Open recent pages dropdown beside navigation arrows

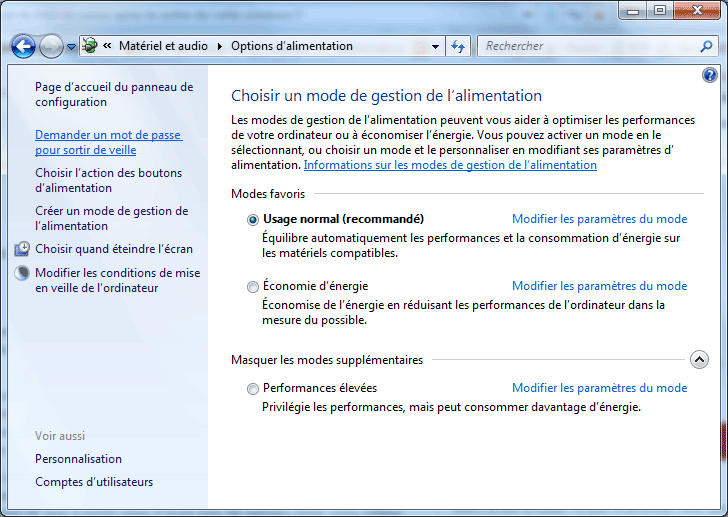coord(71,47)
